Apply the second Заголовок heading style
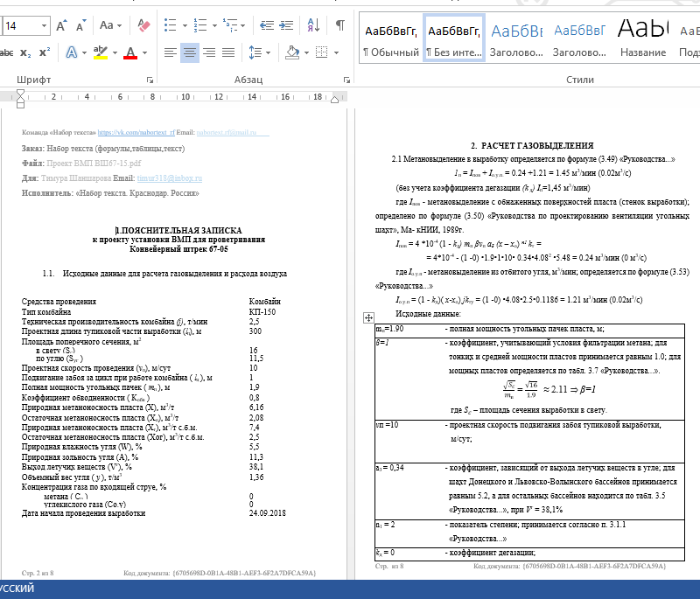The width and height of the screenshot is (700, 599). pos(579,39)
